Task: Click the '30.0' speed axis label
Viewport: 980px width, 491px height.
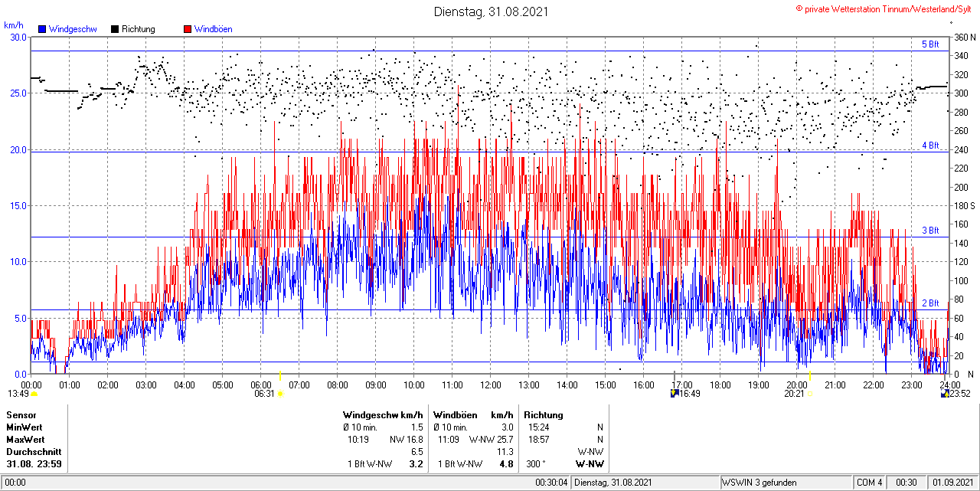Action: pos(17,37)
